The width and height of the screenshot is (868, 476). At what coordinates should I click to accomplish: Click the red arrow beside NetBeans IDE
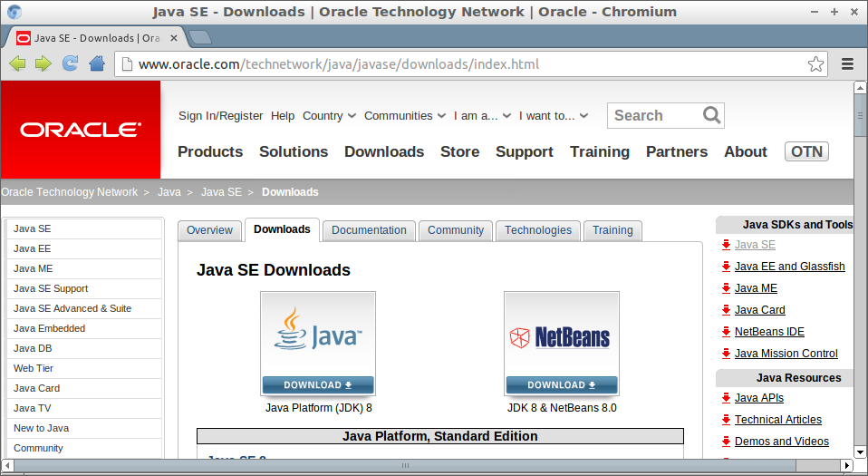click(x=727, y=332)
